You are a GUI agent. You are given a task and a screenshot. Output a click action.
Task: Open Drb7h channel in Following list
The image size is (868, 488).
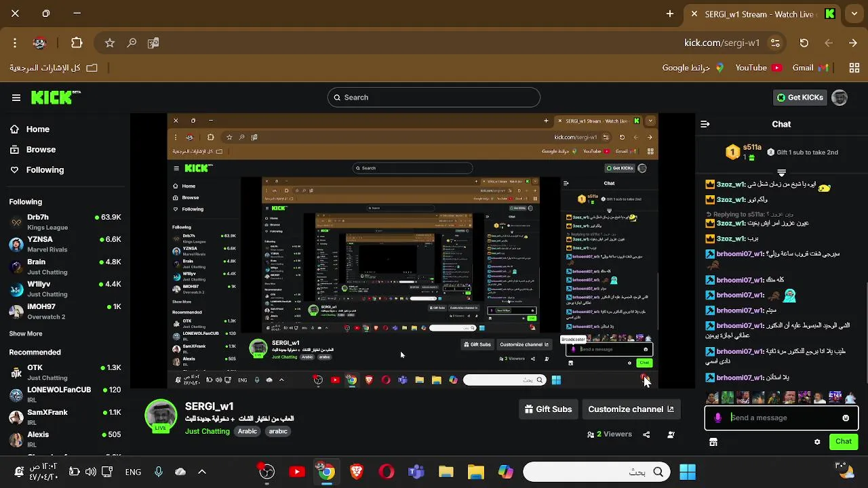pos(65,222)
